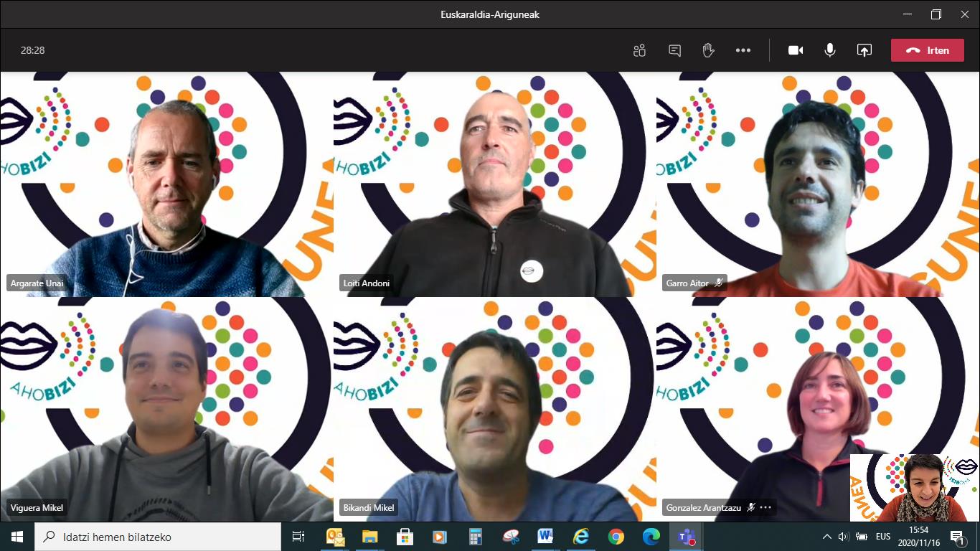Open Microsoft Store from the taskbar
Image resolution: width=980 pixels, height=551 pixels.
click(405, 537)
